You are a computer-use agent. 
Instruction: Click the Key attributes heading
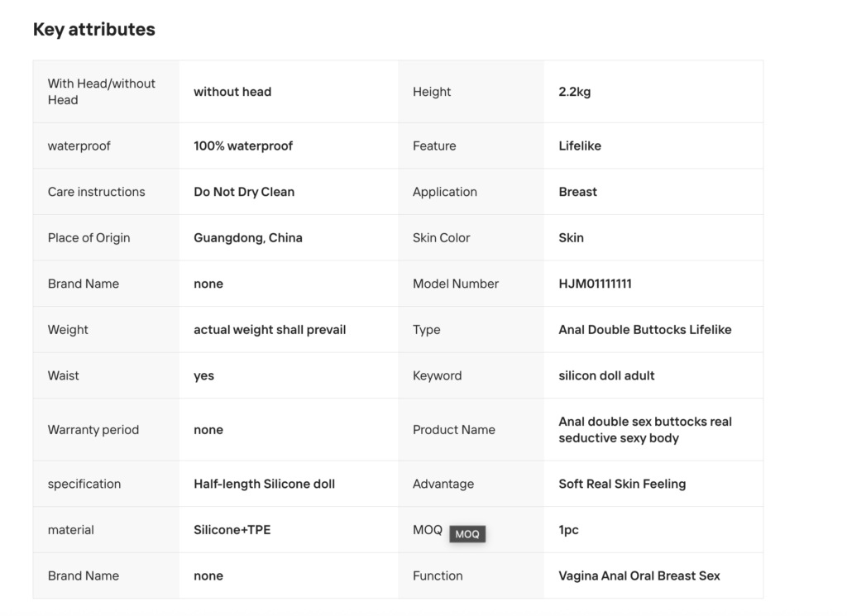(x=93, y=29)
